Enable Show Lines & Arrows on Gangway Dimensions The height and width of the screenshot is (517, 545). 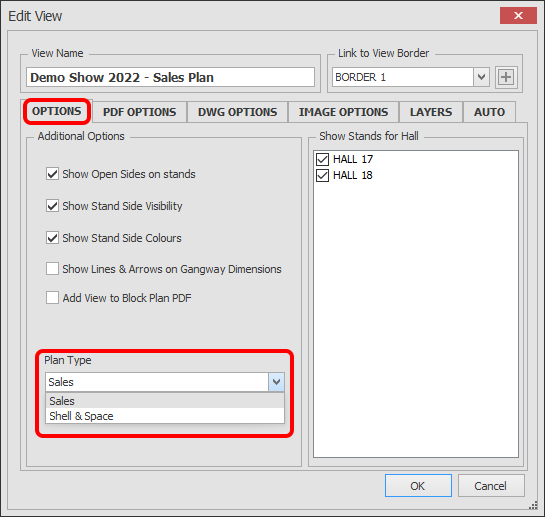click(52, 269)
